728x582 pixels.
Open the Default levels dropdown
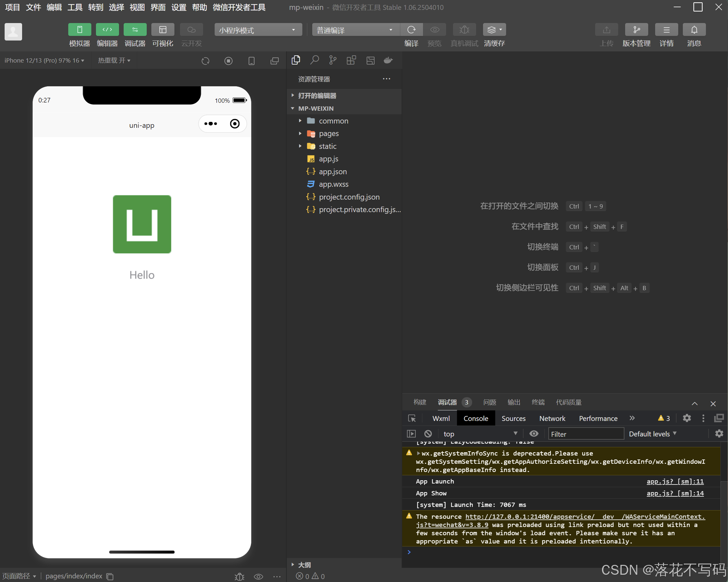[x=652, y=433]
